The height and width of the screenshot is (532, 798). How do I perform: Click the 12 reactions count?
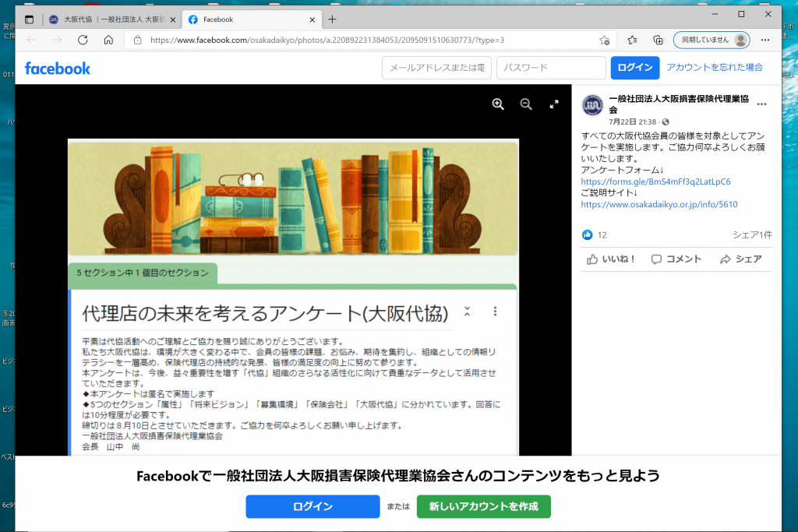602,235
